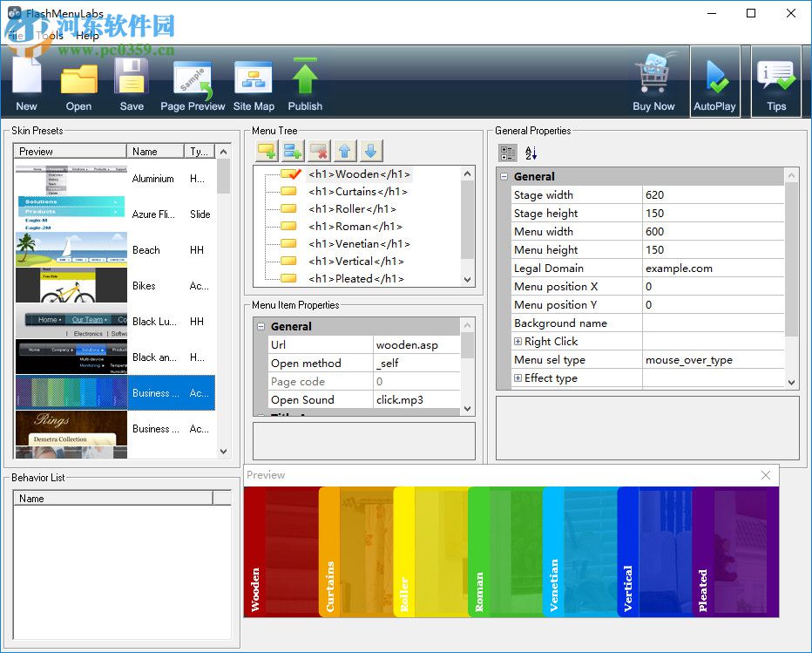Save the project using the Save icon
Image resolution: width=812 pixels, height=653 pixels.
click(132, 78)
